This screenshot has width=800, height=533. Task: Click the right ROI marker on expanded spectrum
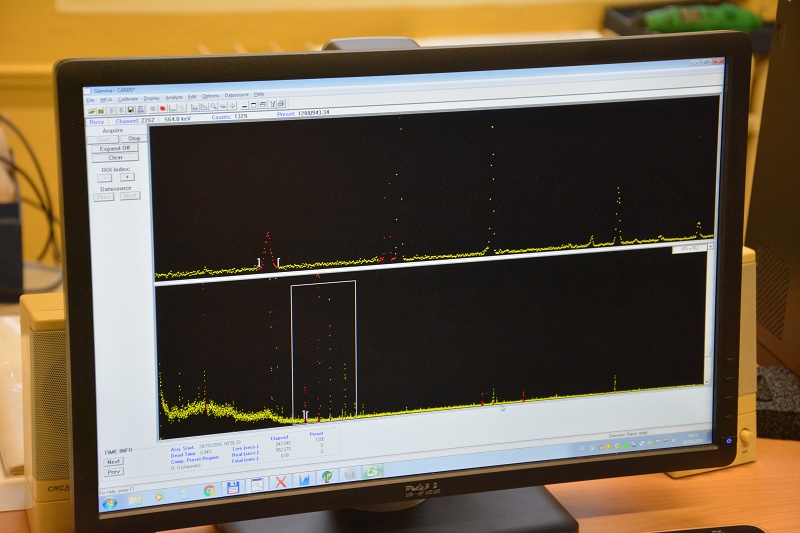pos(278,262)
